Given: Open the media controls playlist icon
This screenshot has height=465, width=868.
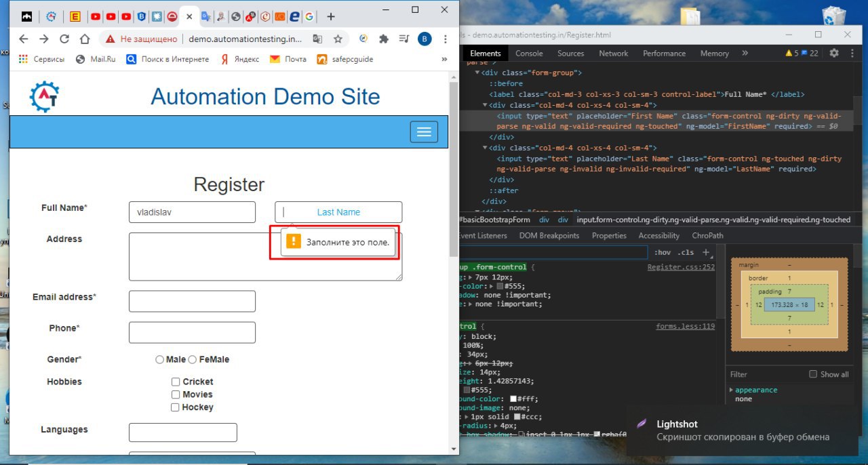Looking at the screenshot, I should coord(404,39).
